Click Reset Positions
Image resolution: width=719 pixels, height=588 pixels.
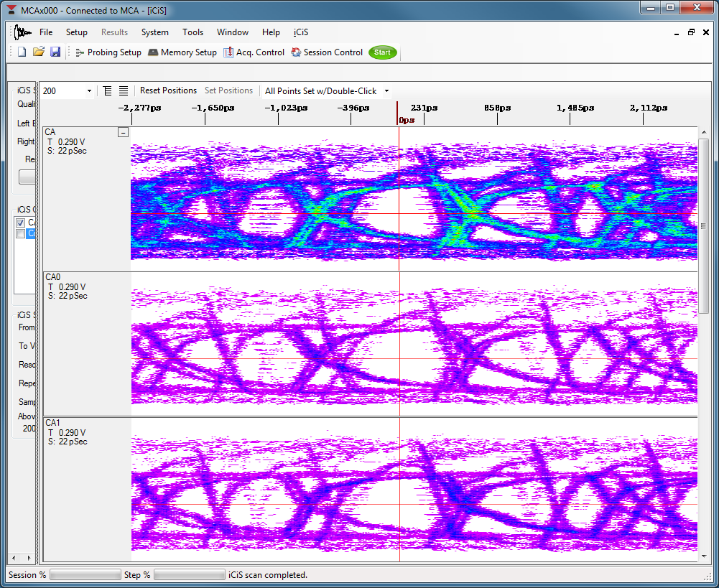click(168, 90)
